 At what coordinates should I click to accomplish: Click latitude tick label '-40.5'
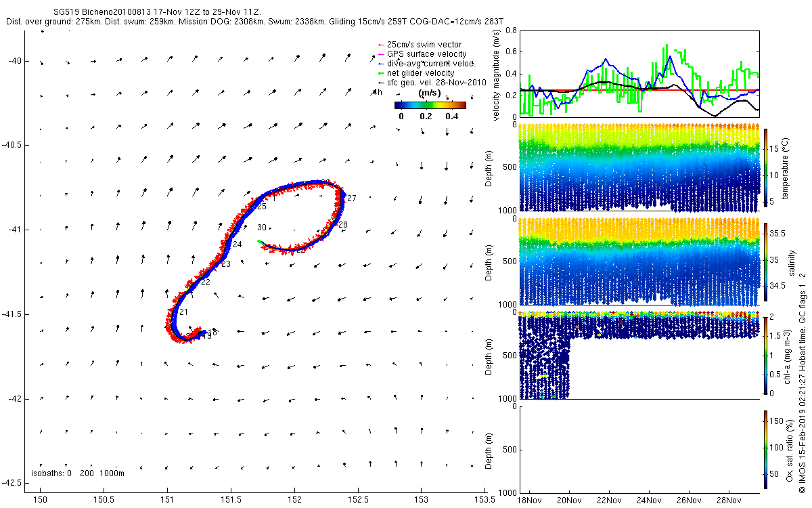[13, 146]
